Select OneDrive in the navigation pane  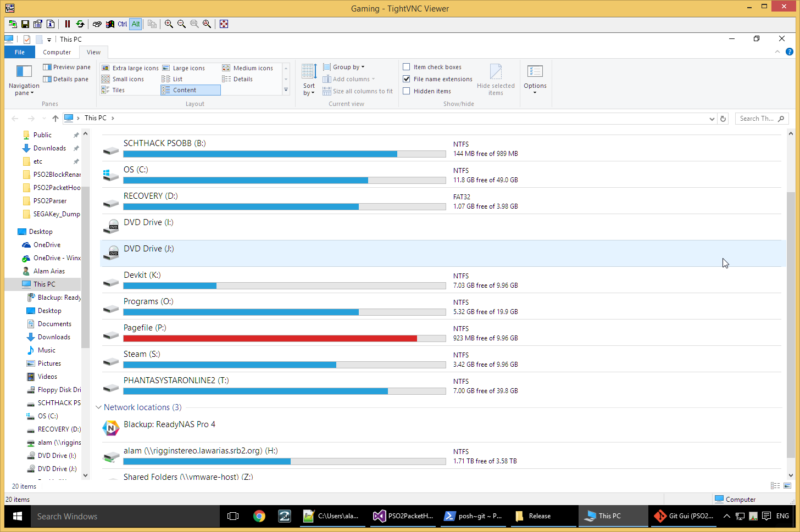tap(47, 245)
